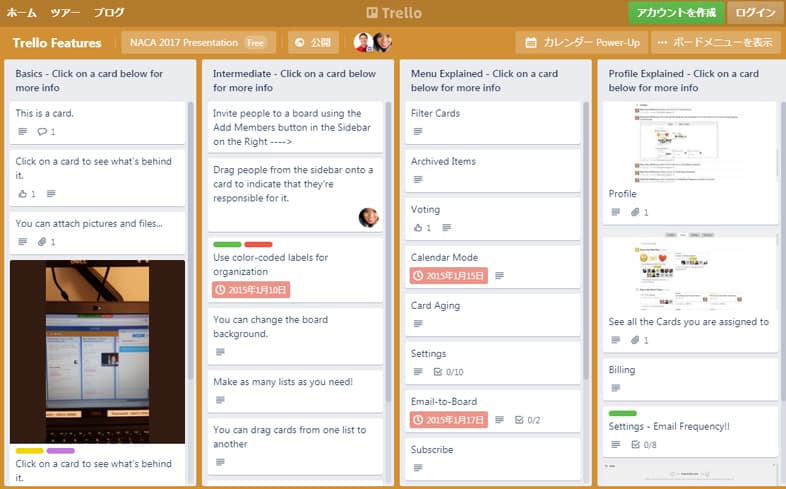Click description icon on 'Filter Cards' card
The width and height of the screenshot is (786, 489).
418,132
